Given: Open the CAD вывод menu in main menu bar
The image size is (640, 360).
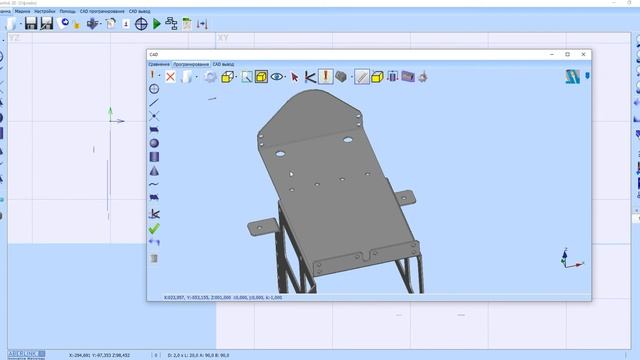Looking at the screenshot, I should 140,11.
